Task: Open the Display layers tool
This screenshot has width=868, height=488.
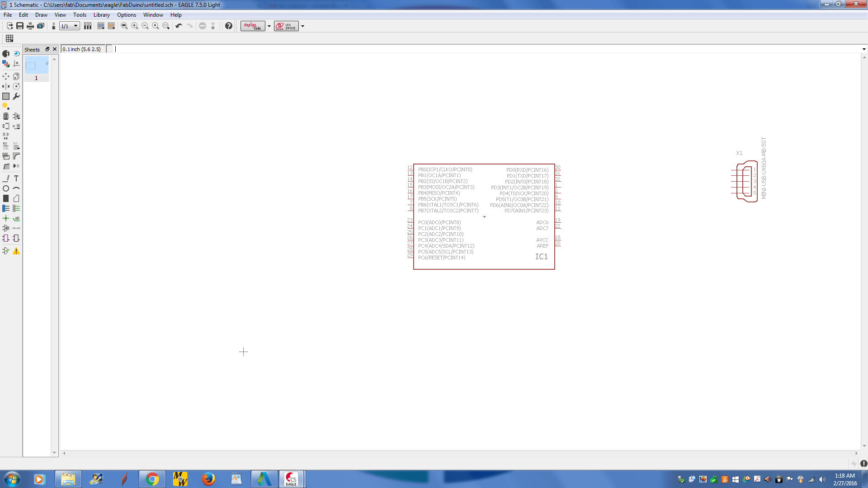Action: click(x=6, y=64)
